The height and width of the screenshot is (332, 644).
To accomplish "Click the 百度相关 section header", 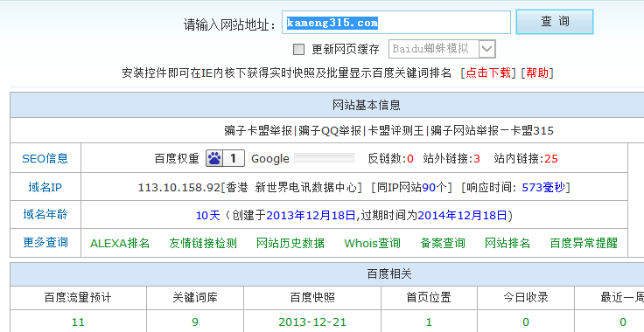I will tap(389, 273).
